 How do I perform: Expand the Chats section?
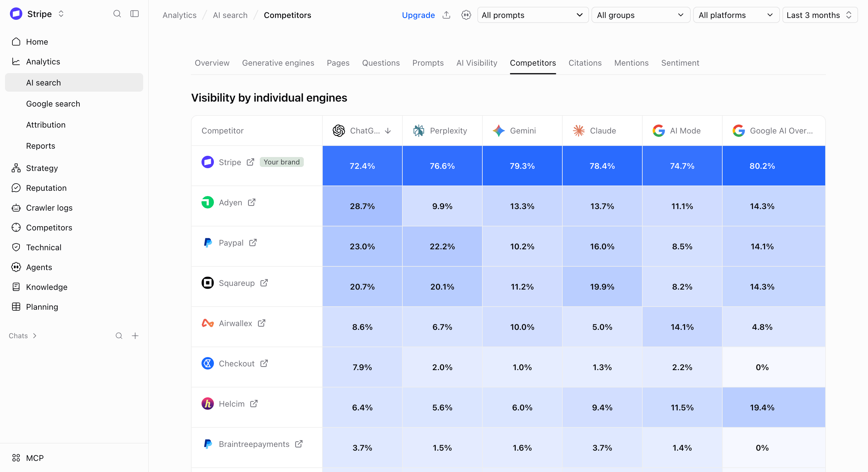[23, 336]
